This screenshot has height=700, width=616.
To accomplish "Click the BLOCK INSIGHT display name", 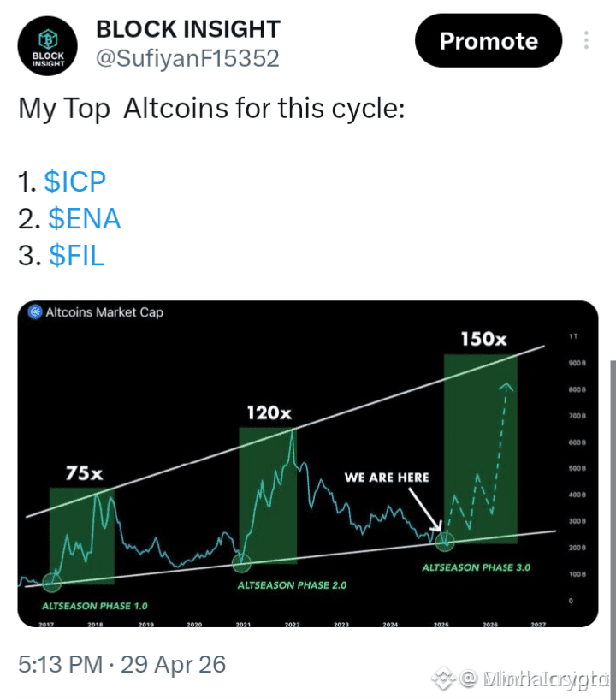I will point(188,29).
